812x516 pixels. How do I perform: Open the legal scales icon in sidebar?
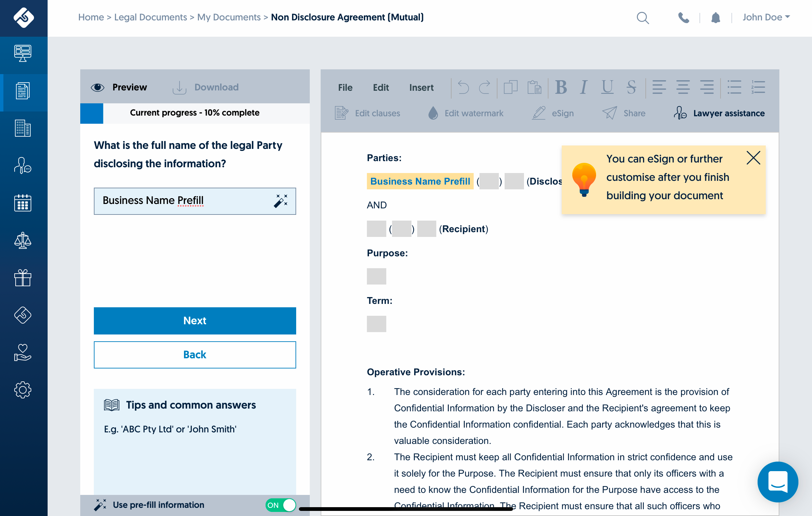click(x=23, y=240)
